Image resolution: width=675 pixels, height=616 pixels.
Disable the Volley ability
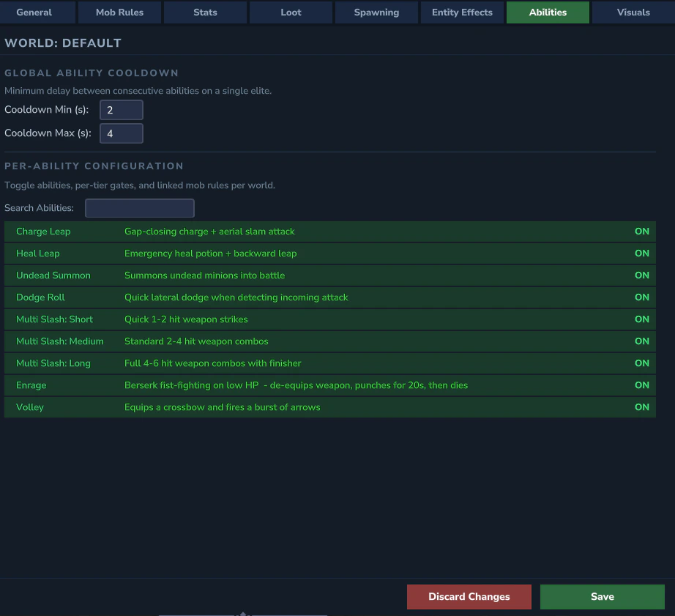point(641,407)
